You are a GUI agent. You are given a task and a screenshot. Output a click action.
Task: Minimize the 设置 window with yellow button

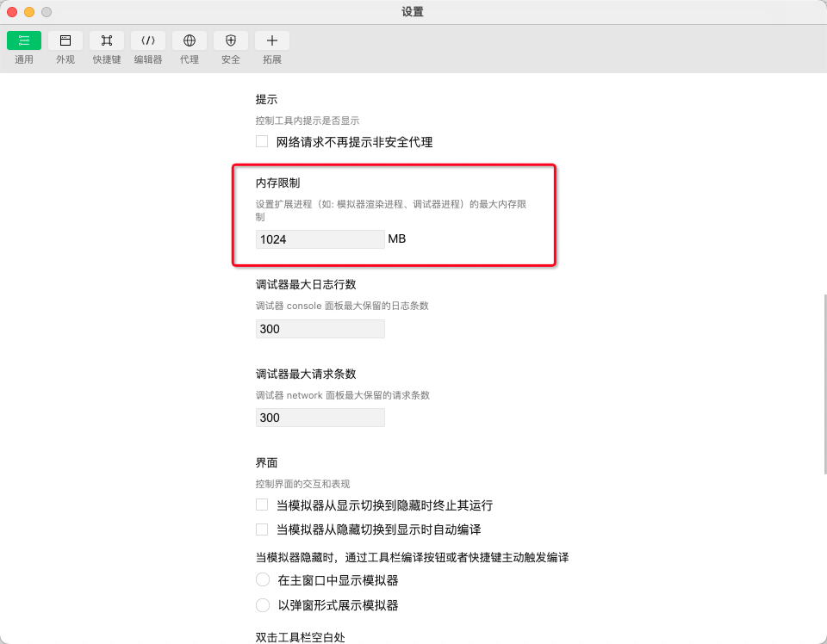coord(29,11)
